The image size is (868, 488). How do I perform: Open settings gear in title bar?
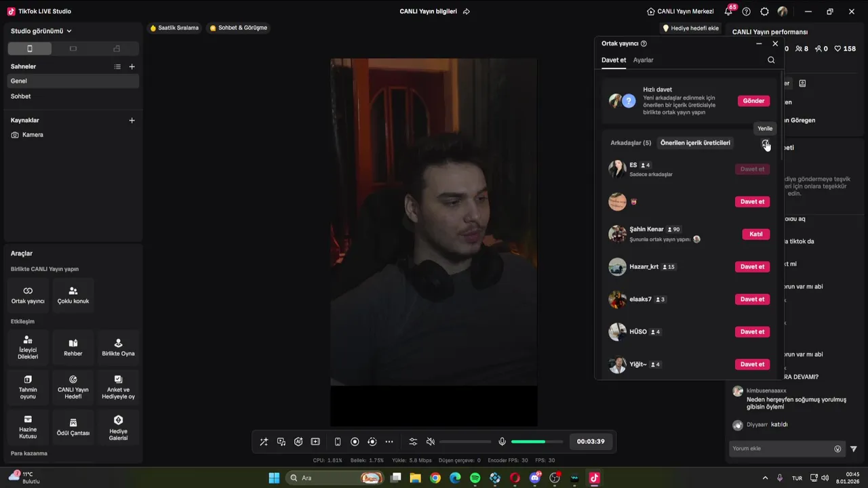point(764,12)
